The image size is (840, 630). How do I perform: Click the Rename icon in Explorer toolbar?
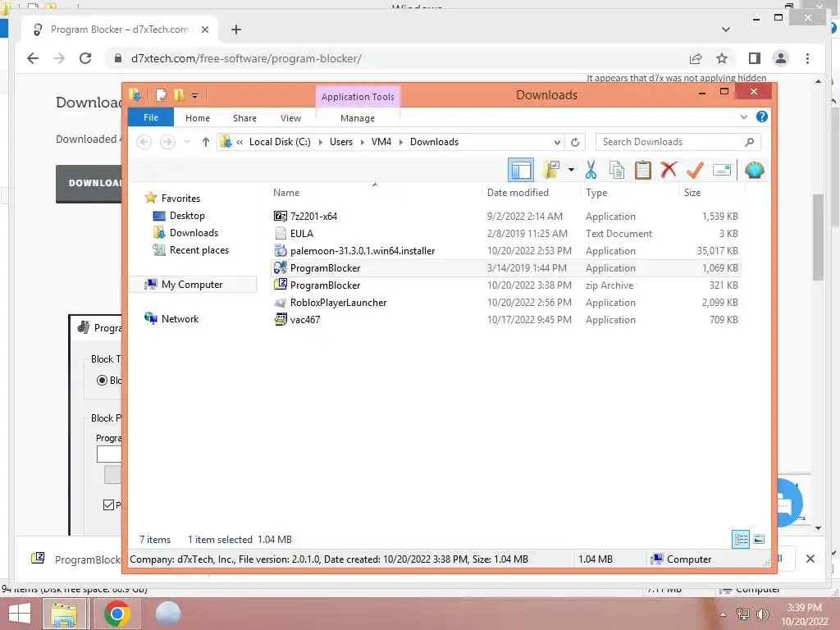722,171
